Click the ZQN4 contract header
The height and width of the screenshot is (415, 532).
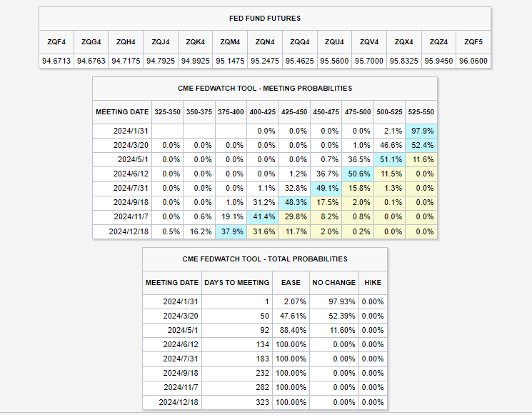coord(265,42)
